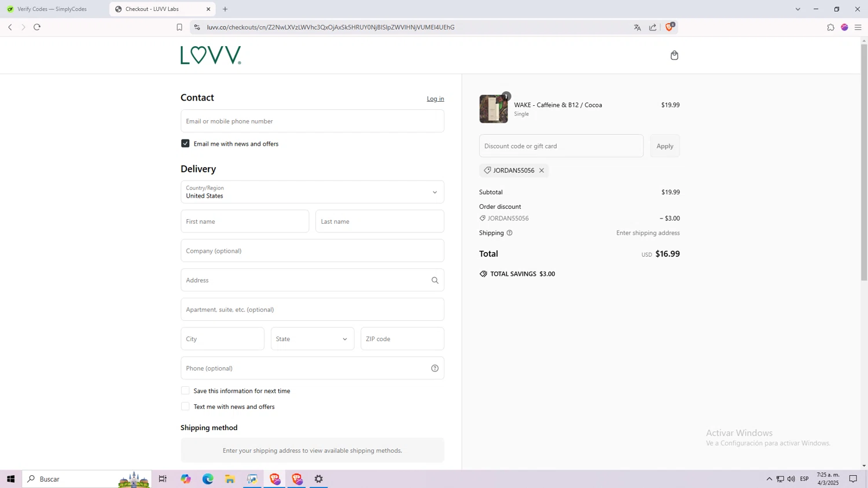Image resolution: width=868 pixels, height=488 pixels.
Task: Open Copilot icon on taskbar
Action: (x=186, y=479)
